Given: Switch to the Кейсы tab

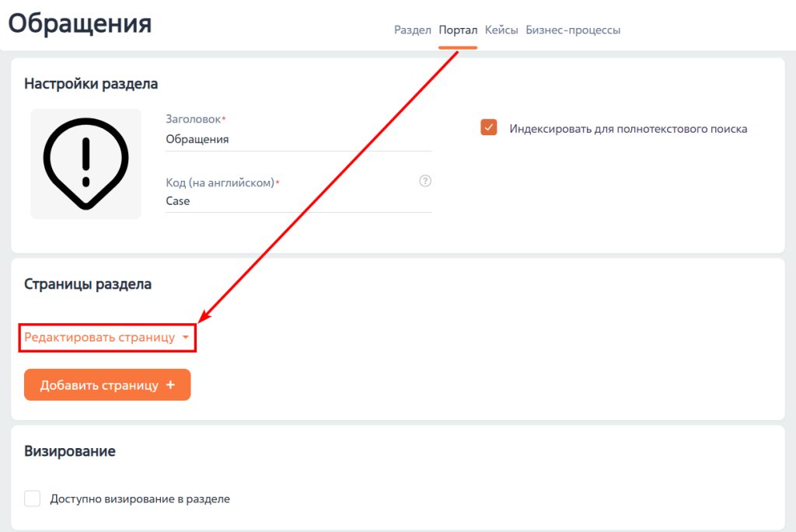Looking at the screenshot, I should coord(501,30).
